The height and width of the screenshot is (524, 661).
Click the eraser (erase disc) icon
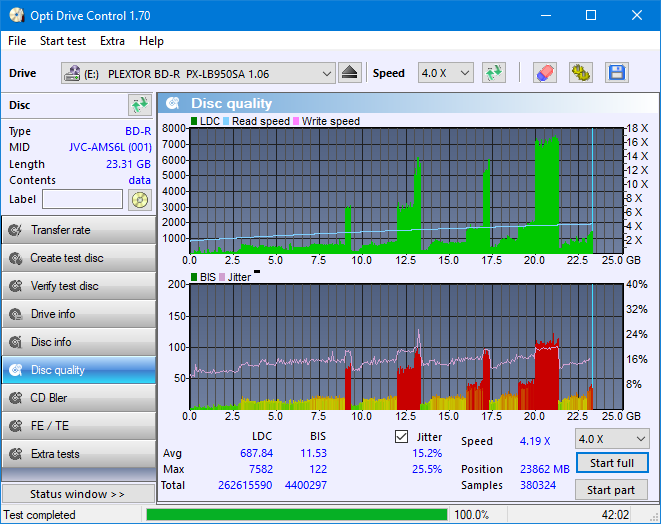[x=545, y=73]
